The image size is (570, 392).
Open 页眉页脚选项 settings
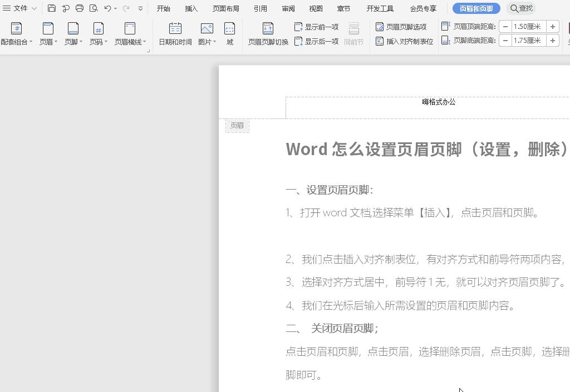pos(401,27)
